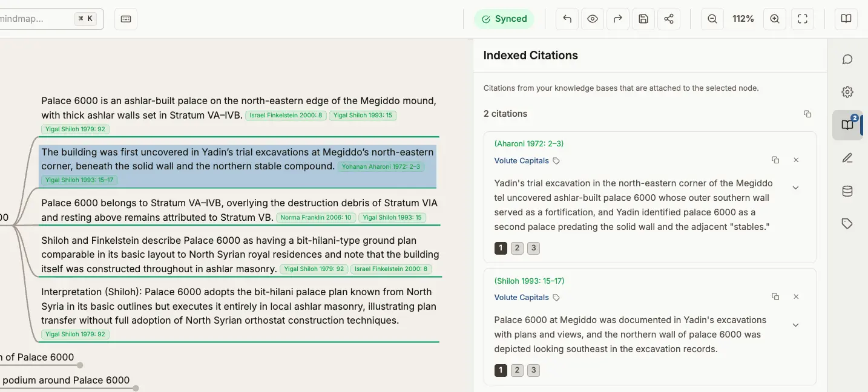This screenshot has width=868, height=392.
Task: Open the database sidebar icon
Action: pos(847,191)
